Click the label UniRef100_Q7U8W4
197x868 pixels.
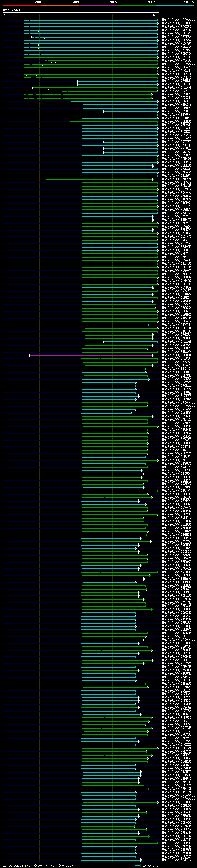[177, 277]
